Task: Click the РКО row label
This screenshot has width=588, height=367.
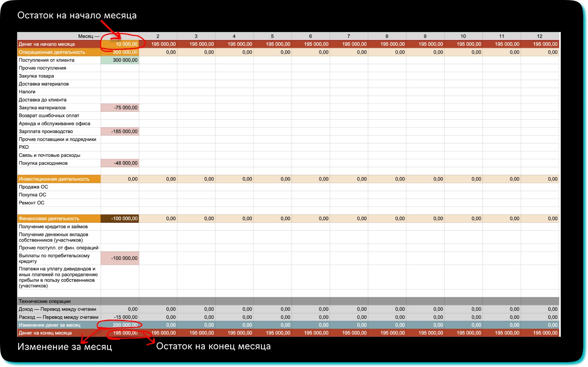Action: click(x=24, y=147)
